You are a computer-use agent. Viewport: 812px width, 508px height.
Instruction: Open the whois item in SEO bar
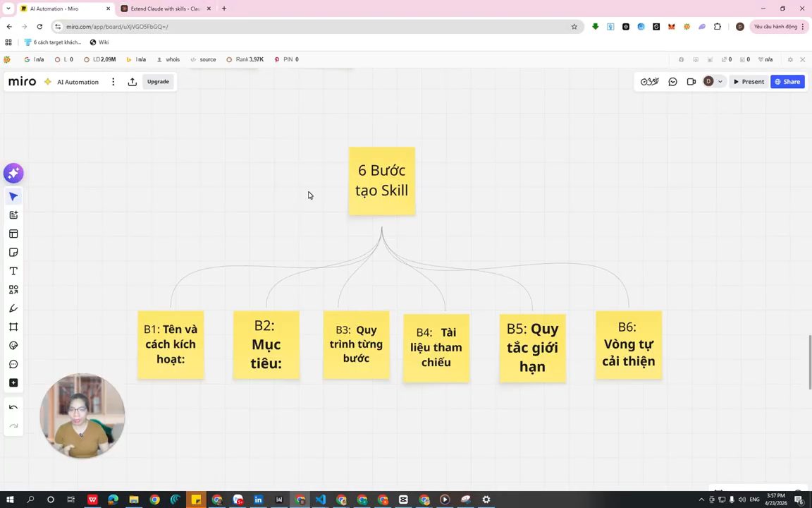[x=168, y=59]
